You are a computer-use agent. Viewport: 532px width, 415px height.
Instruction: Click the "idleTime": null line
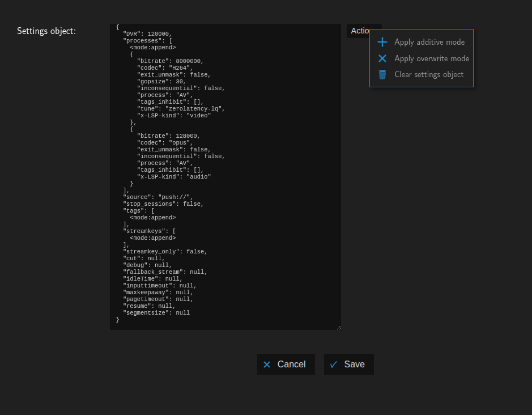click(x=152, y=278)
